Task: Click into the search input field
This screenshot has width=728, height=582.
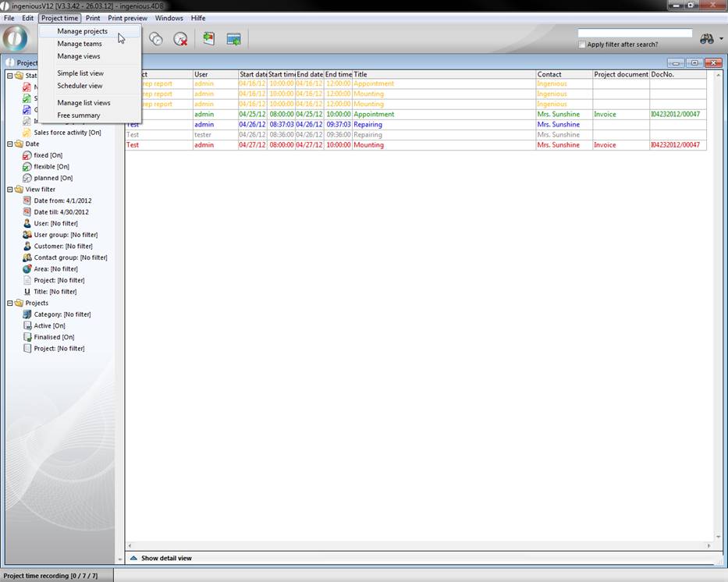Action: tap(634, 34)
